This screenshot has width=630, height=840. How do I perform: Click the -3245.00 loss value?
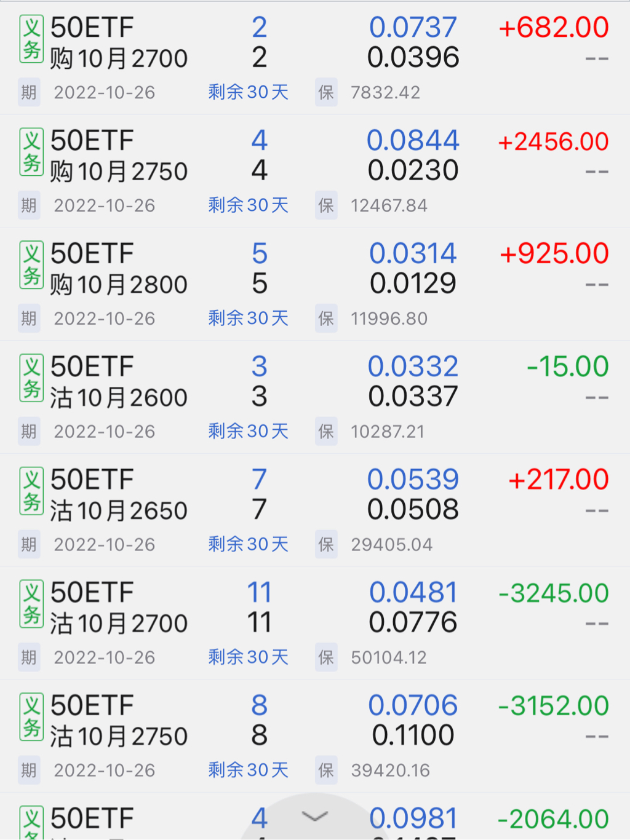(553, 593)
